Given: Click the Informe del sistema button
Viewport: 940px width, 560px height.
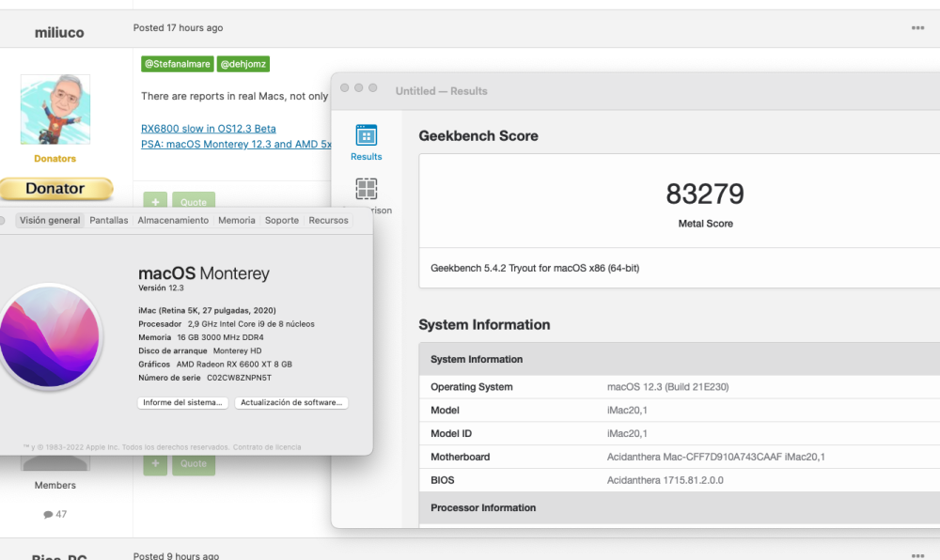Looking at the screenshot, I should pos(182,402).
